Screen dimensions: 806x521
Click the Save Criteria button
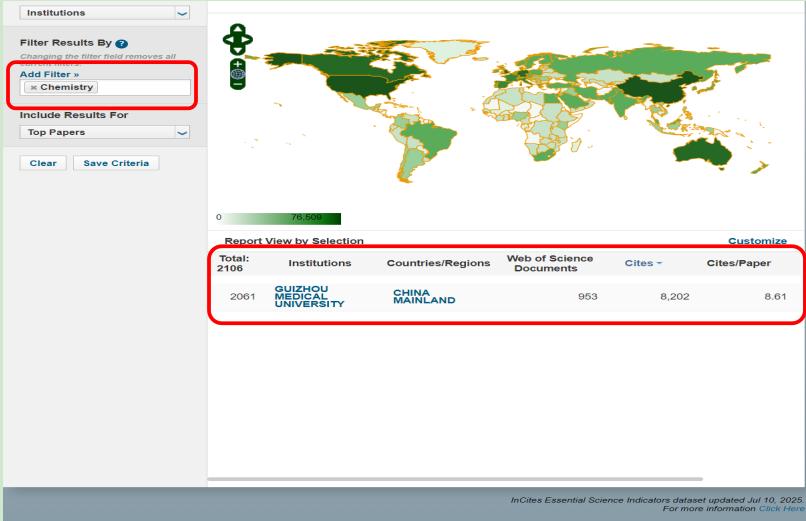click(x=116, y=163)
